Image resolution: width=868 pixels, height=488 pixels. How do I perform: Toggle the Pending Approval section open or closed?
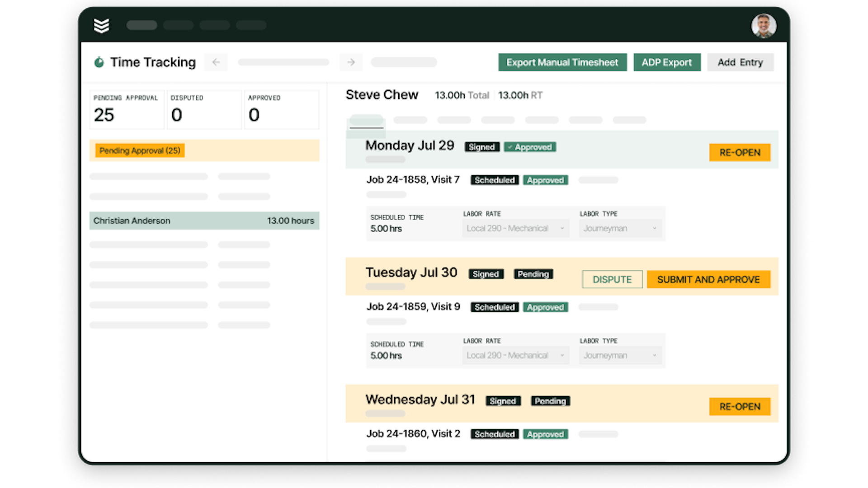(140, 150)
